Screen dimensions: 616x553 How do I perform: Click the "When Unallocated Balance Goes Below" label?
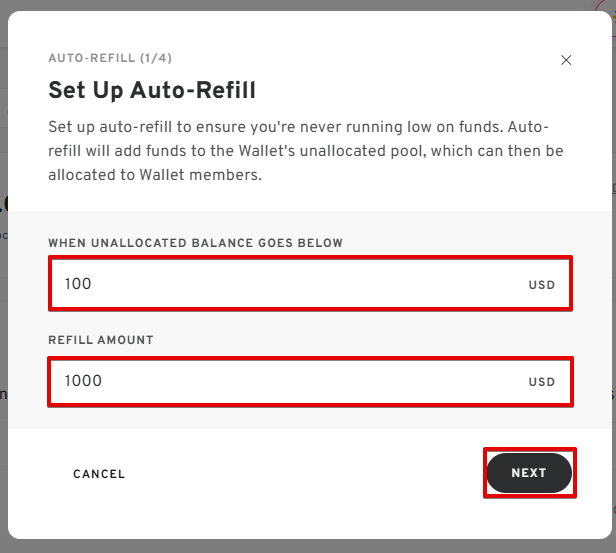point(195,243)
